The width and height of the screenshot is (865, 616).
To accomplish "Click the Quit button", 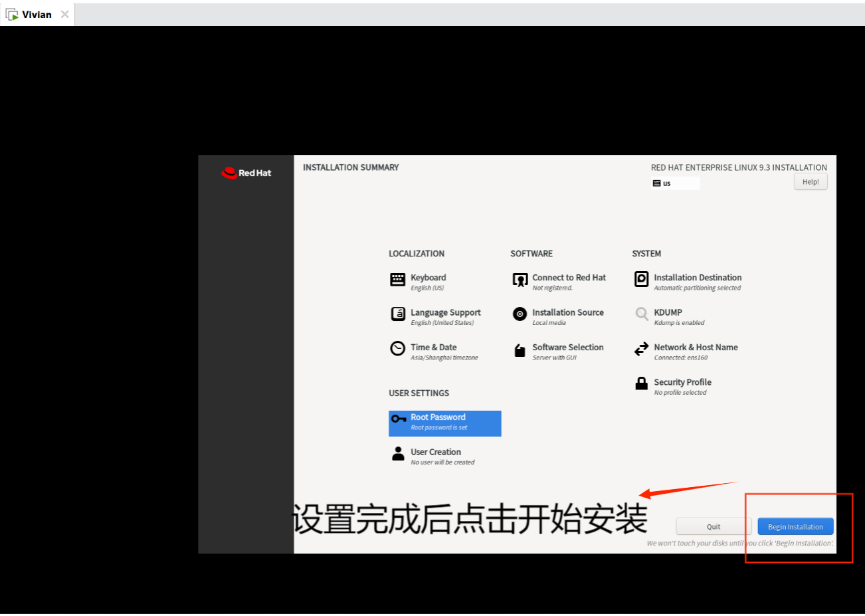I will pyautogui.click(x=714, y=526).
